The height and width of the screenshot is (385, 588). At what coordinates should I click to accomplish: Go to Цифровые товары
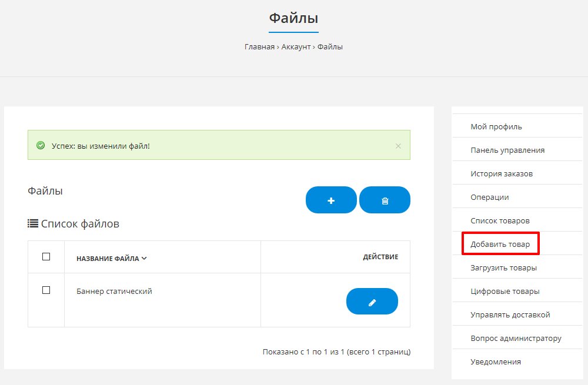[x=505, y=291]
